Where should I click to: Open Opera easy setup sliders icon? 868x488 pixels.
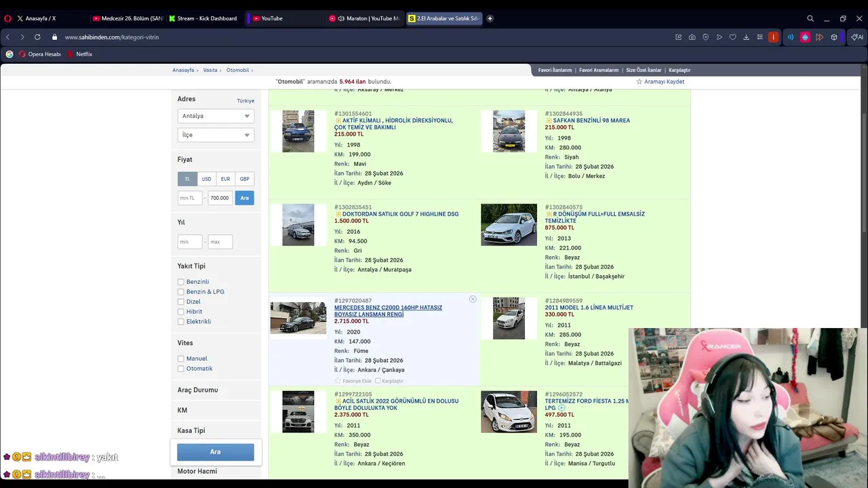pyautogui.click(x=759, y=37)
